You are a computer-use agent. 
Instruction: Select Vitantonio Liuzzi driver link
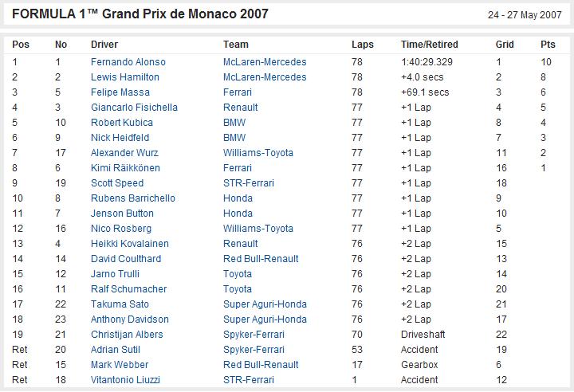click(125, 380)
